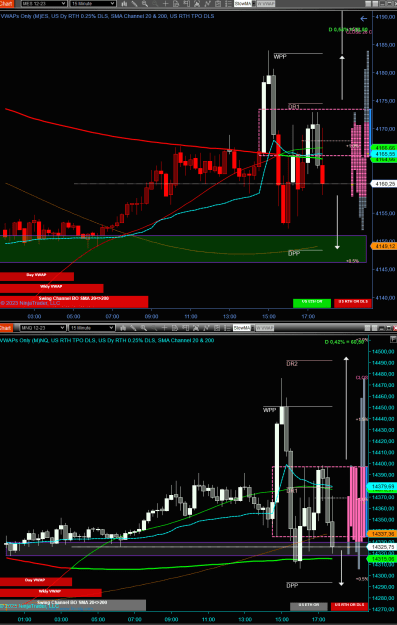This screenshot has width=397, height=625.
Task: Click gray Swing Channel BO SMA button on MNQ chart
Action: (x=73, y=605)
